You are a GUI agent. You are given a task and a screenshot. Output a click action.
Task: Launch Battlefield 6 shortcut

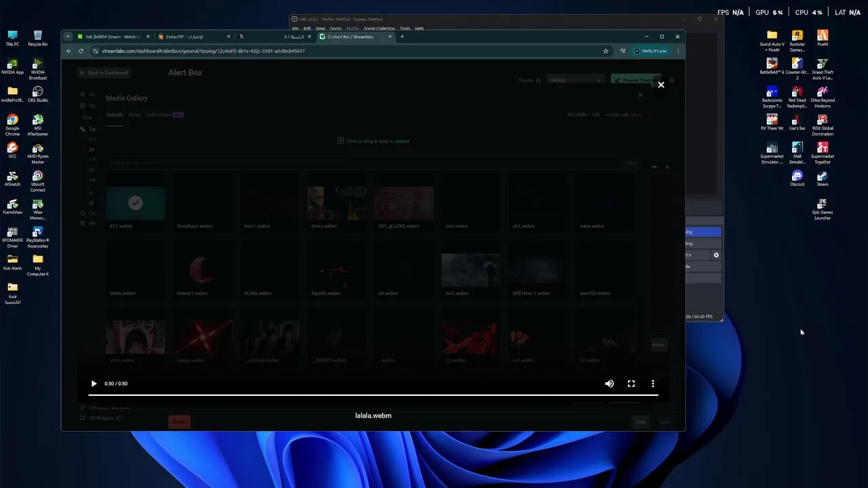pyautogui.click(x=772, y=66)
